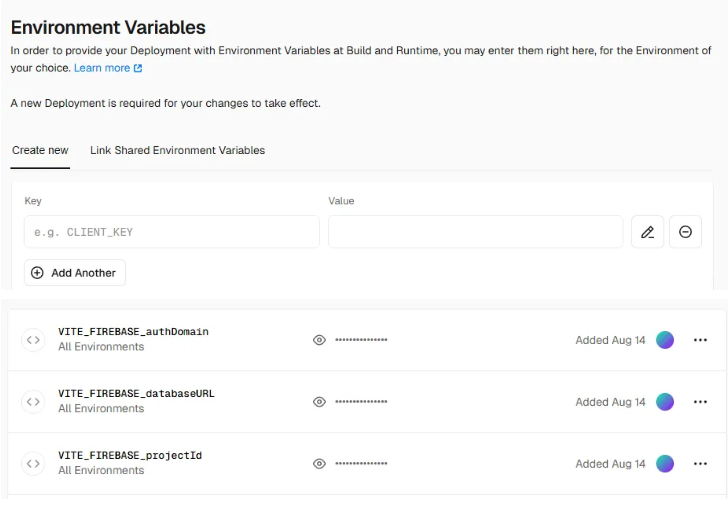Click the pencil edit icon beside Value field
The image size is (728, 505).
point(647,232)
